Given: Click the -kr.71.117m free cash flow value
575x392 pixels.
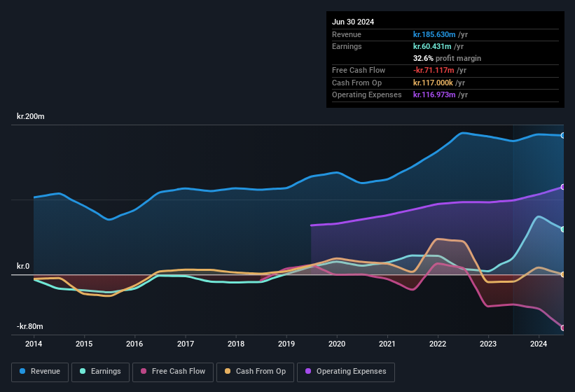Looking at the screenshot, I should (x=434, y=70).
